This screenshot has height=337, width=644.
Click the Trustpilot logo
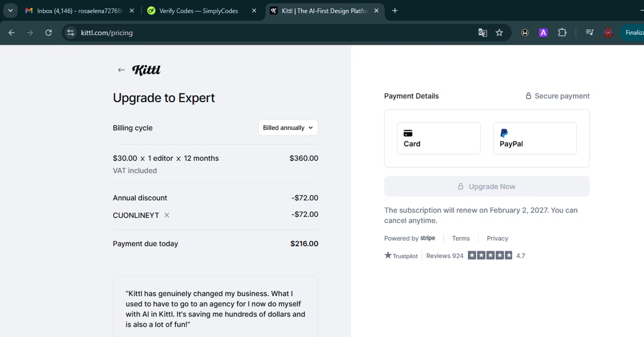pos(401,256)
